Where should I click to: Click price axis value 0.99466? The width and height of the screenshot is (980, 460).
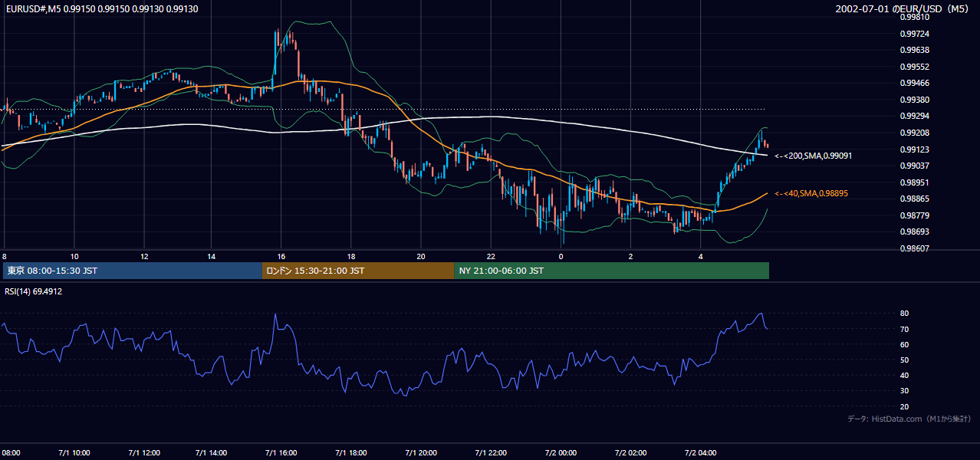tap(914, 83)
